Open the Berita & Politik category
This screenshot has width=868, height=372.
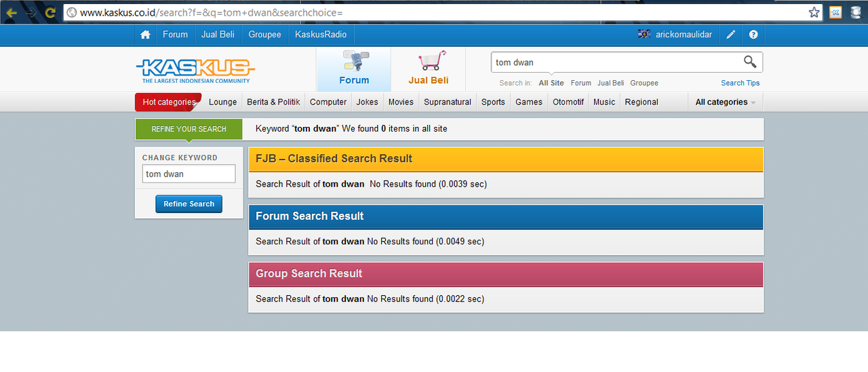pos(273,102)
